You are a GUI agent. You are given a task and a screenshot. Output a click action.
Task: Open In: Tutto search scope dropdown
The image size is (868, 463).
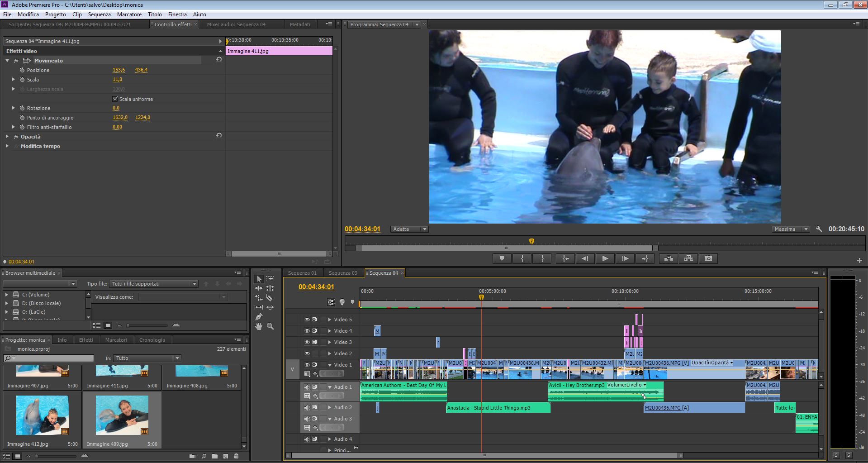coord(147,358)
